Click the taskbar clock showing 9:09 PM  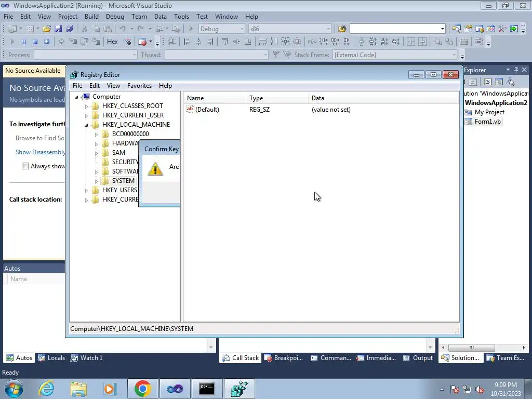pyautogui.click(x=505, y=389)
